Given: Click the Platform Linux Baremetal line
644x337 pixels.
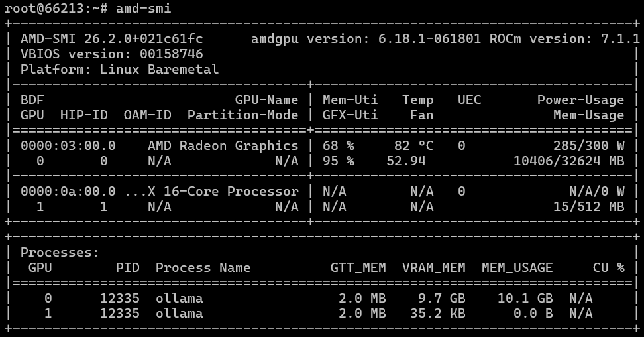Looking at the screenshot, I should [119, 69].
